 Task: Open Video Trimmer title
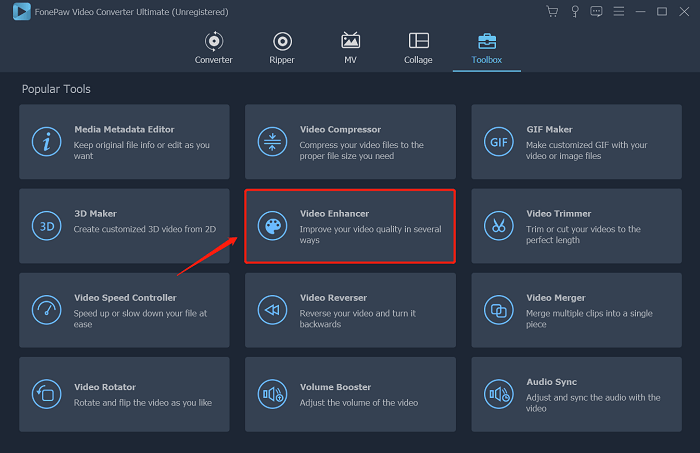click(558, 214)
